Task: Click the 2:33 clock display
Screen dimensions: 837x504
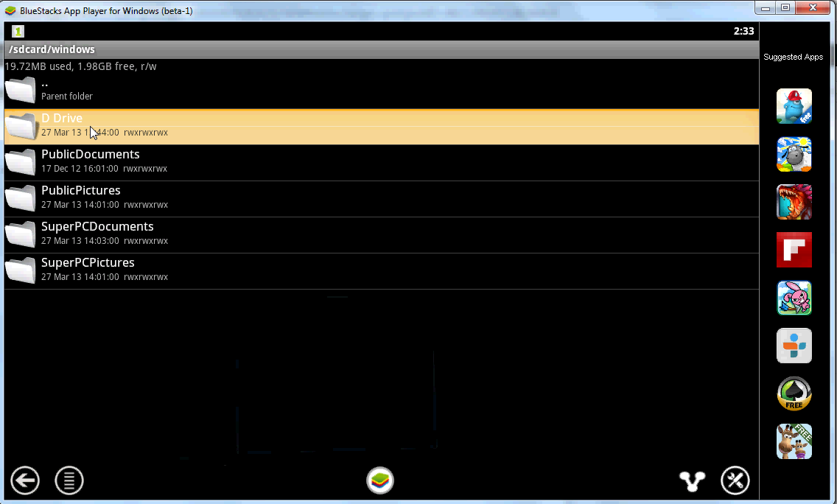Action: (743, 31)
